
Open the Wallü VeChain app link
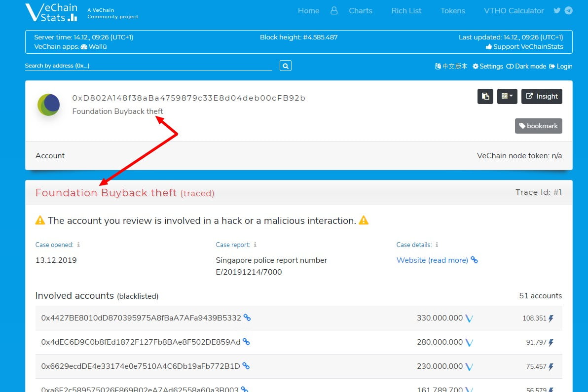pyautogui.click(x=94, y=46)
